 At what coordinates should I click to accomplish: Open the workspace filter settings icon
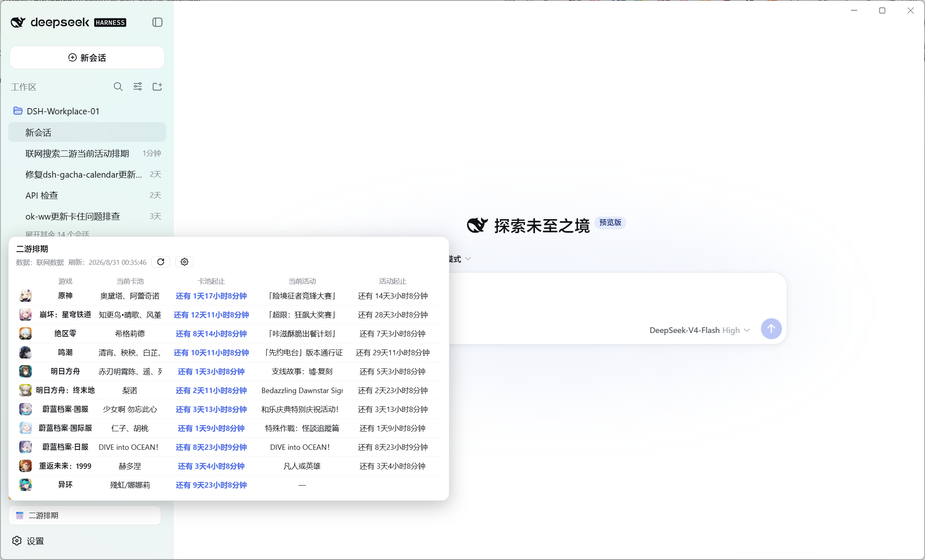138,86
